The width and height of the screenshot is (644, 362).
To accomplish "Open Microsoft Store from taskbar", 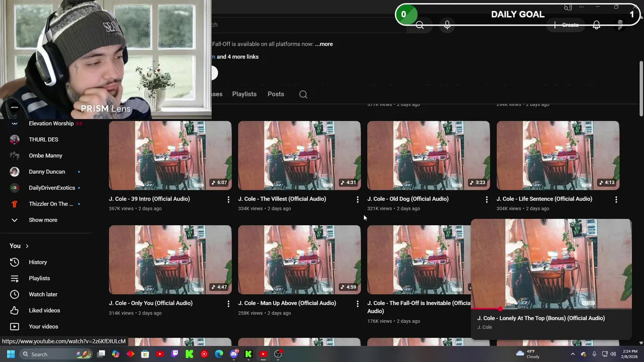I will pos(145,354).
